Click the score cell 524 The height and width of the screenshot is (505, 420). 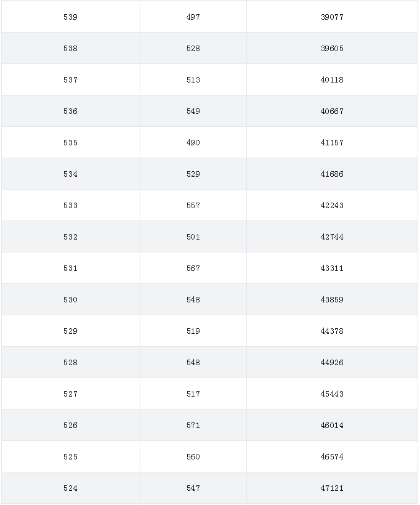tap(71, 488)
